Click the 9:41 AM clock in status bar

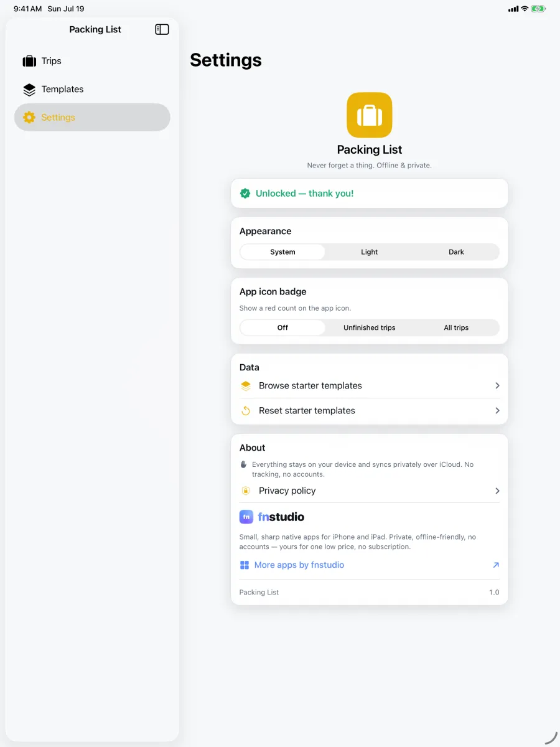point(28,9)
